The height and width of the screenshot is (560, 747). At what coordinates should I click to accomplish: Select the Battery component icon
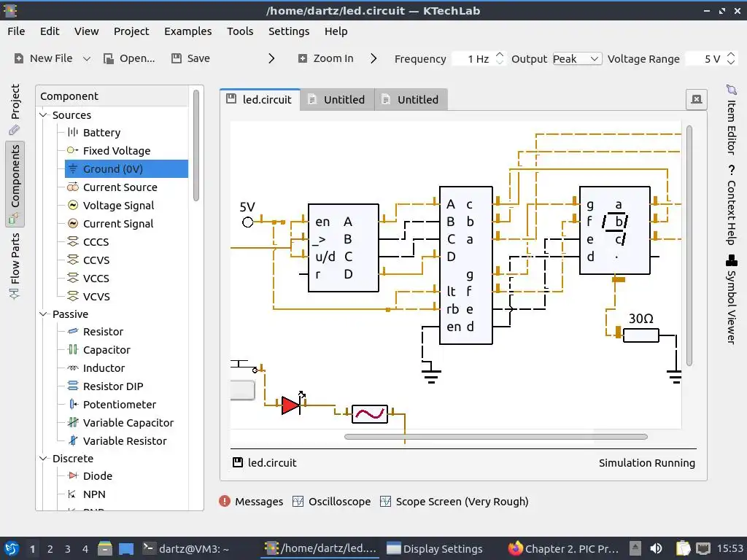(72, 133)
